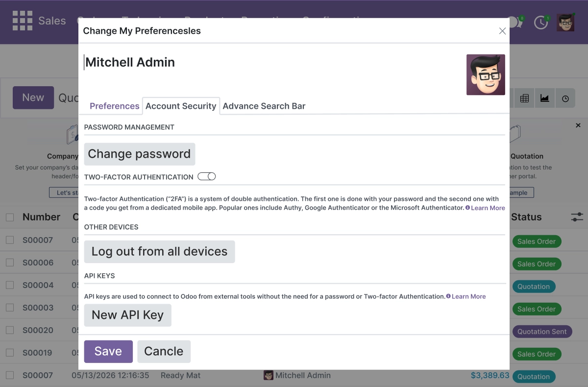Switch to the pivot table view icon

click(524, 98)
